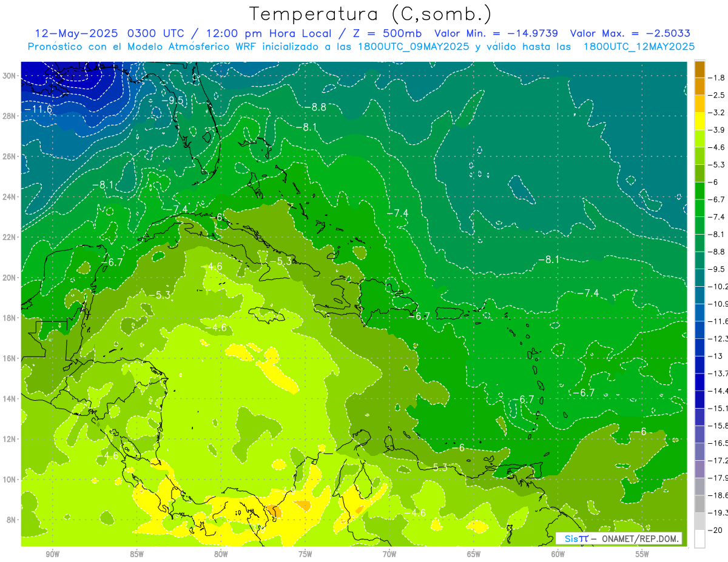Select "Valor Min. = -14.9739"

(497, 33)
